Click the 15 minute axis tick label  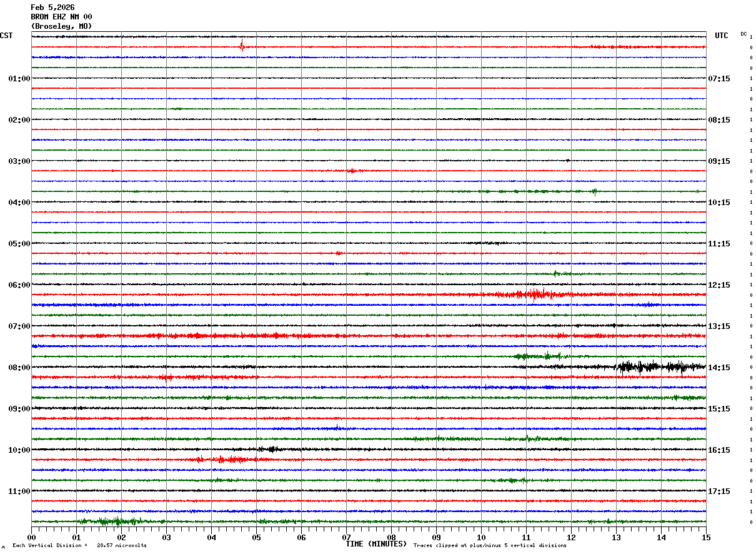tap(706, 537)
